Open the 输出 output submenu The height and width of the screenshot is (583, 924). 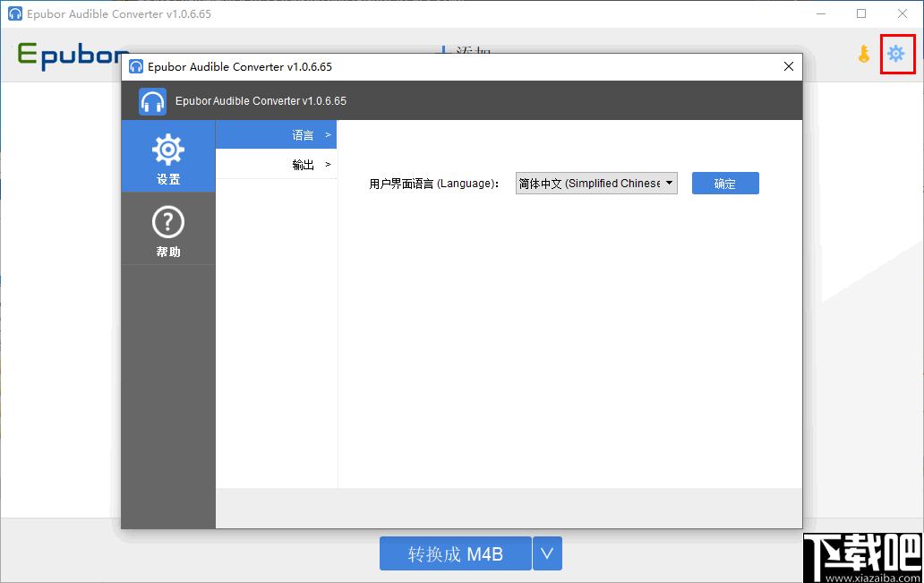277,165
